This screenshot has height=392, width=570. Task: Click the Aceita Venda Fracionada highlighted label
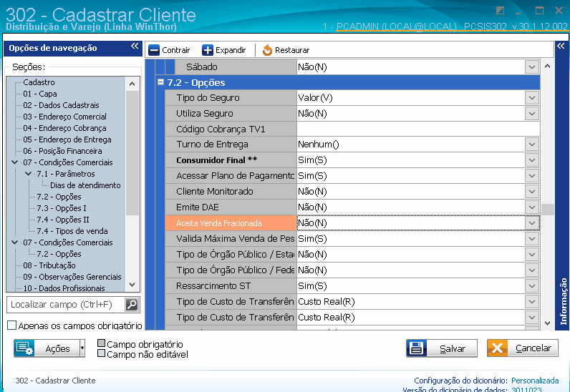click(x=231, y=223)
